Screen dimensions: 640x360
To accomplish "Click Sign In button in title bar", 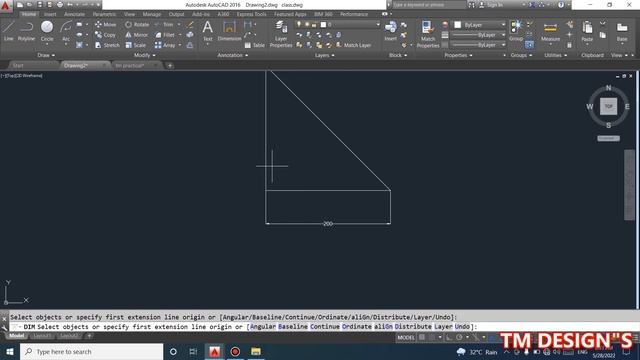I will click(x=491, y=5).
